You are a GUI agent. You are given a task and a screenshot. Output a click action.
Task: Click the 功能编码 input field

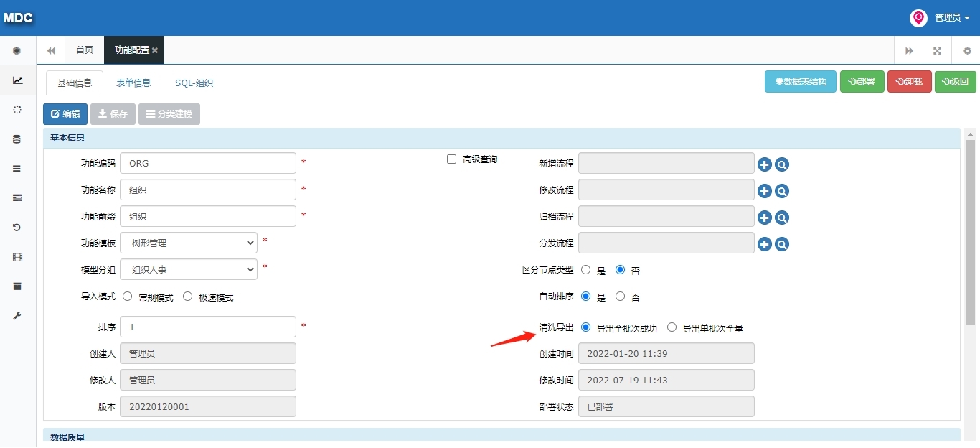coord(208,163)
